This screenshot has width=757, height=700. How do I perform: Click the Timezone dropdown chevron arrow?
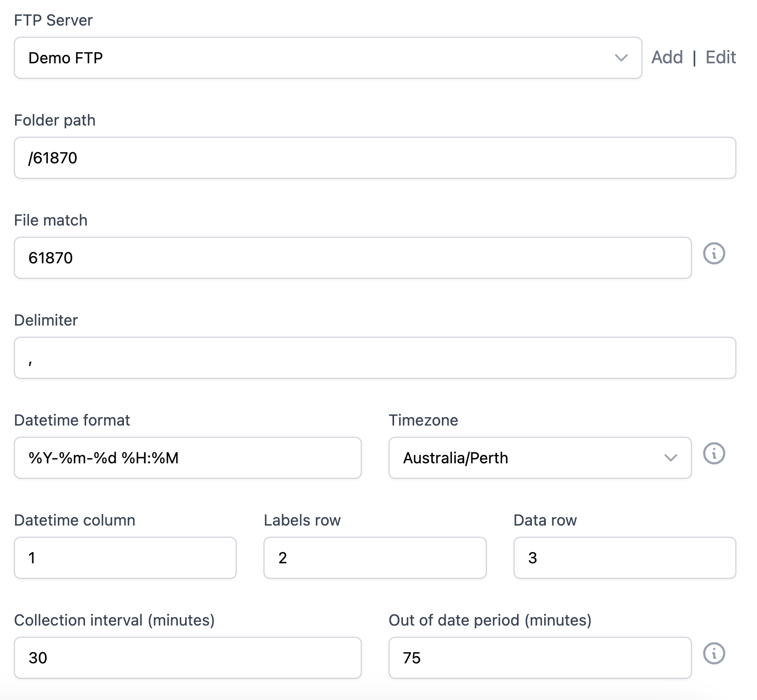click(670, 458)
